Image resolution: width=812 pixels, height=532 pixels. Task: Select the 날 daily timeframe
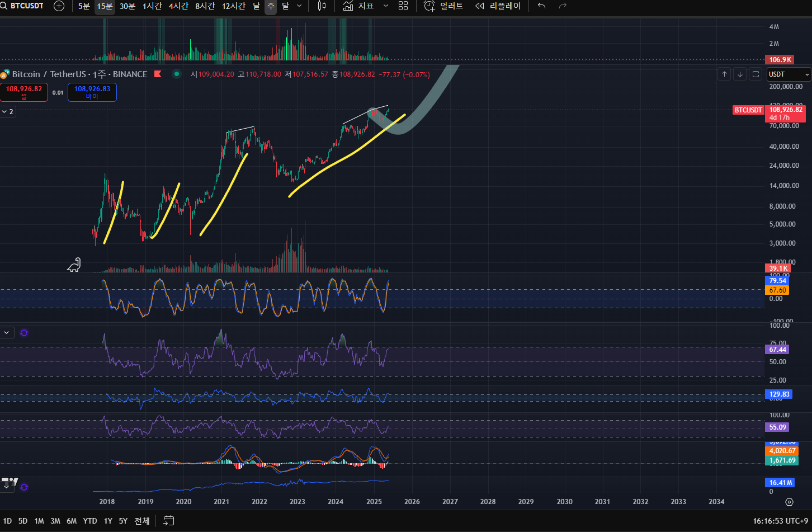tap(256, 6)
